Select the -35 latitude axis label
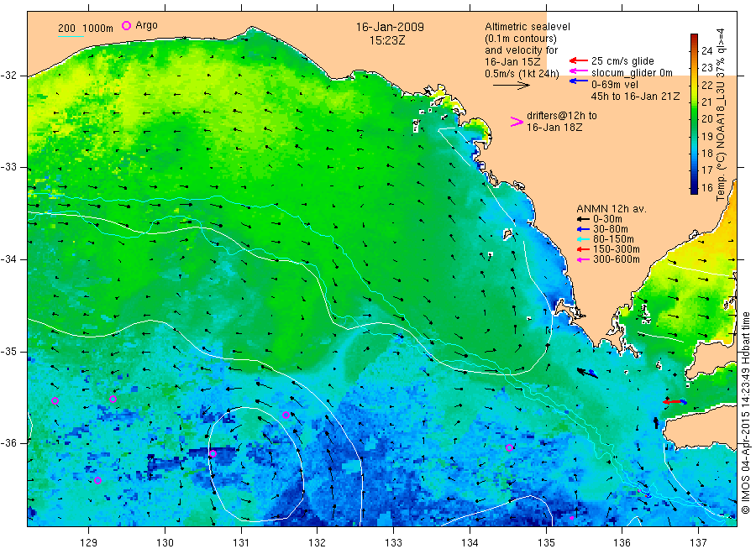 (8, 351)
